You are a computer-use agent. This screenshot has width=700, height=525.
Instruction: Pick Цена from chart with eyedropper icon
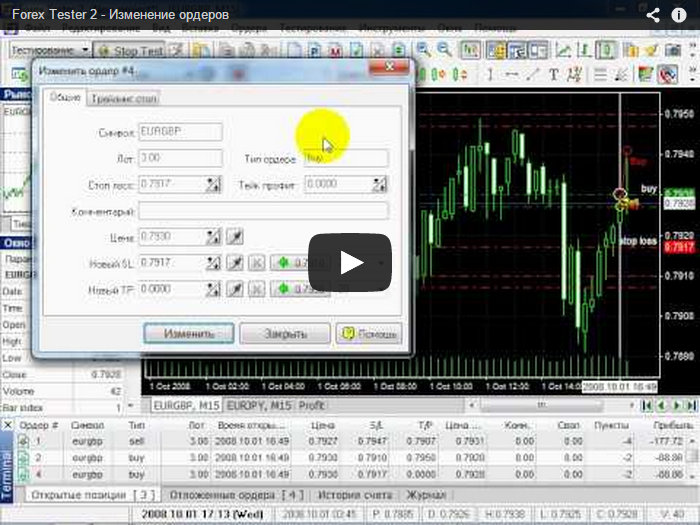tap(234, 237)
